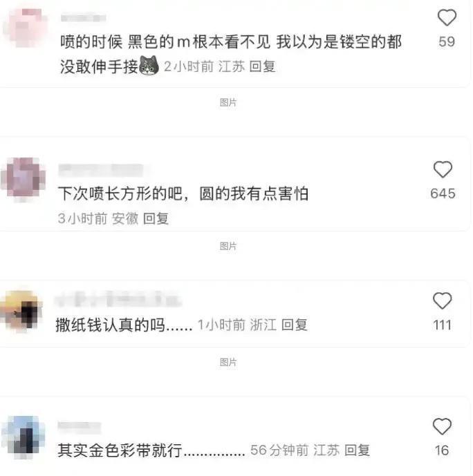Open the third commenter's yellow avatar
Screen dimensions: 473x476
(21, 310)
